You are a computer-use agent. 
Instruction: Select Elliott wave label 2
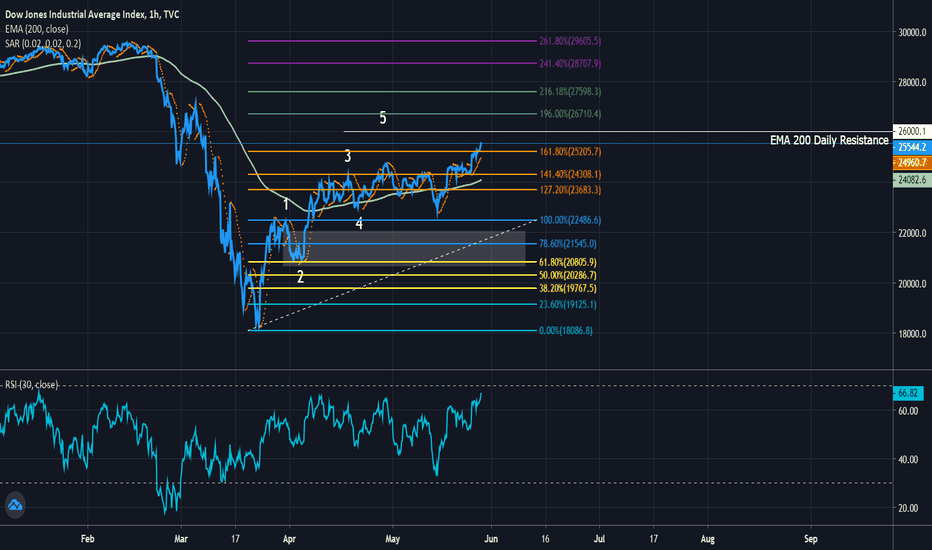(300, 277)
